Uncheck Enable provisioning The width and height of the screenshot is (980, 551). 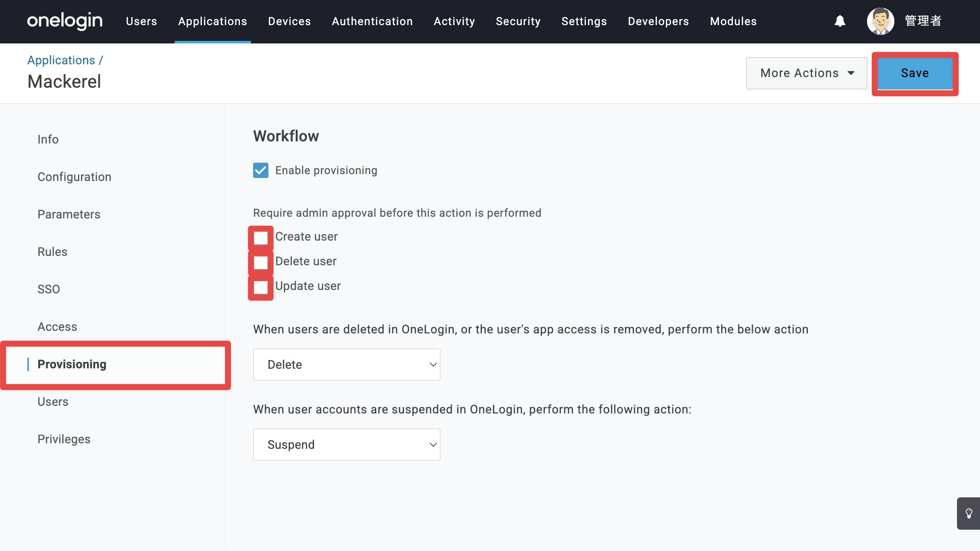click(261, 170)
